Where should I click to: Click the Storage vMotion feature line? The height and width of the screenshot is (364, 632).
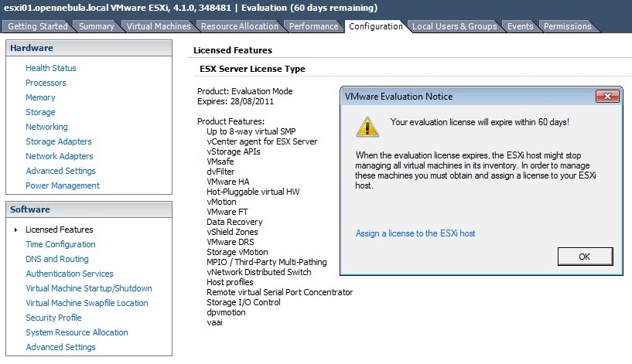(237, 253)
